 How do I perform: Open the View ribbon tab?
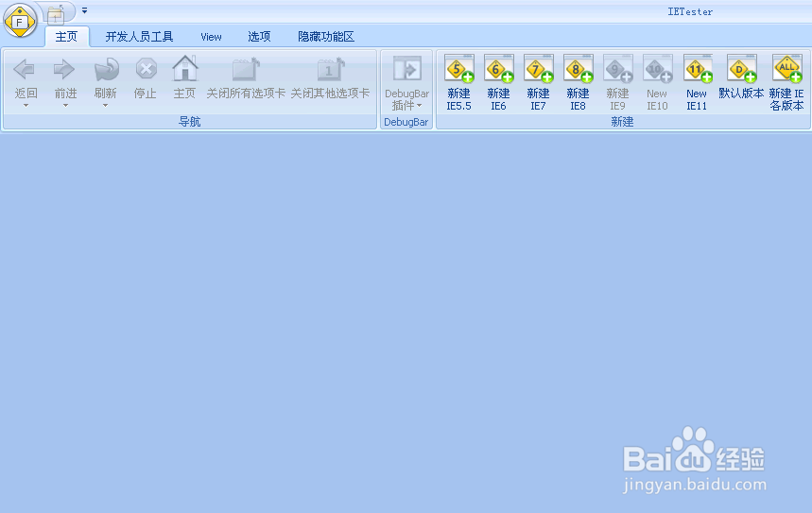point(211,37)
